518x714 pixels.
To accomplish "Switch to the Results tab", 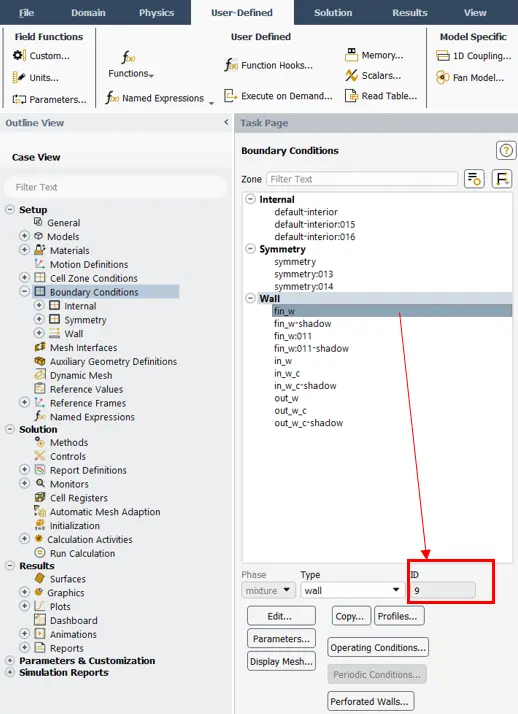I will [x=410, y=13].
